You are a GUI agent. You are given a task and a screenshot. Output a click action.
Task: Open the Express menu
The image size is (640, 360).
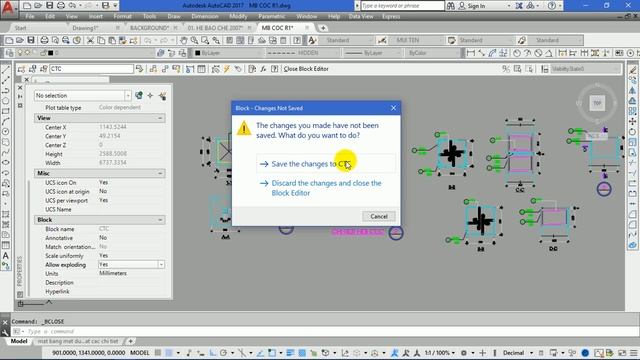(x=391, y=16)
